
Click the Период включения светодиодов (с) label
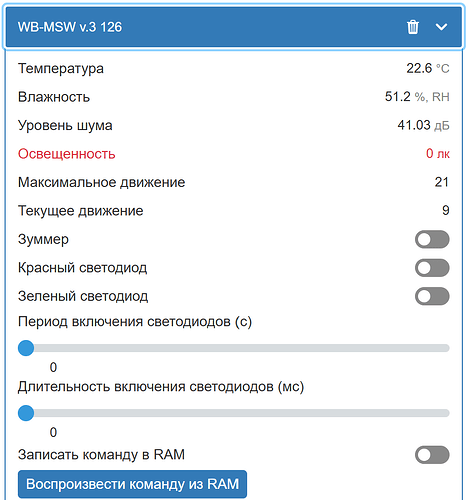[x=135, y=322]
